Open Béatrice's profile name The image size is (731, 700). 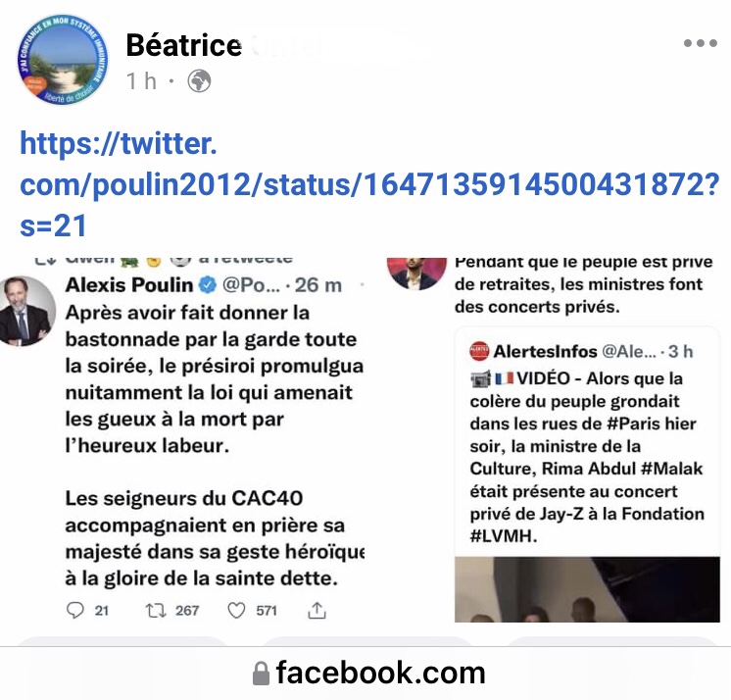(x=184, y=45)
